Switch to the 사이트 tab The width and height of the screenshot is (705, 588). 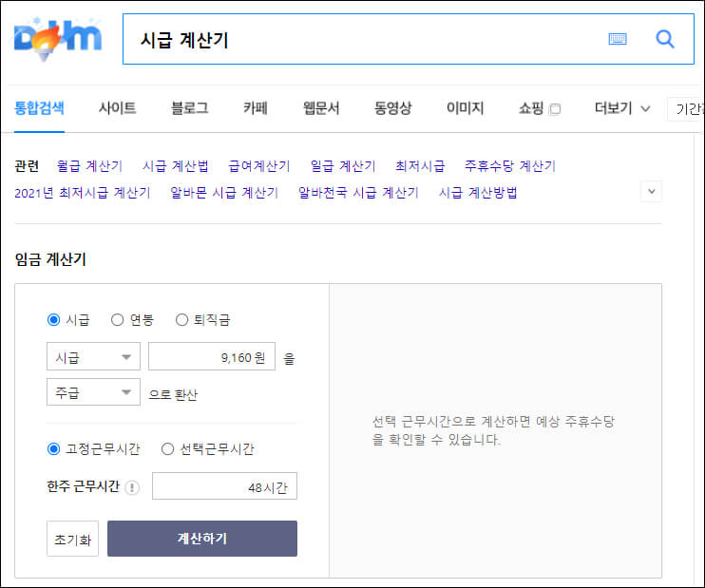pos(118,108)
